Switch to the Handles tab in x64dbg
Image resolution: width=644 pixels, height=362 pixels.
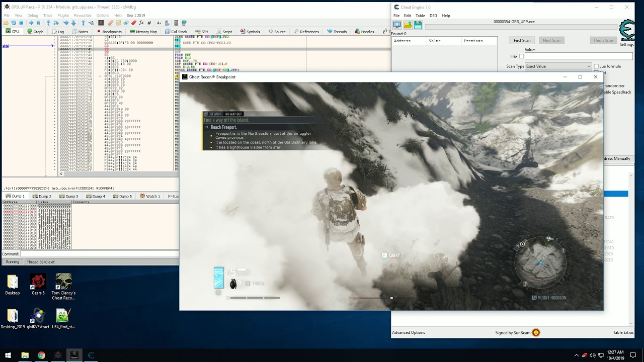(364, 32)
